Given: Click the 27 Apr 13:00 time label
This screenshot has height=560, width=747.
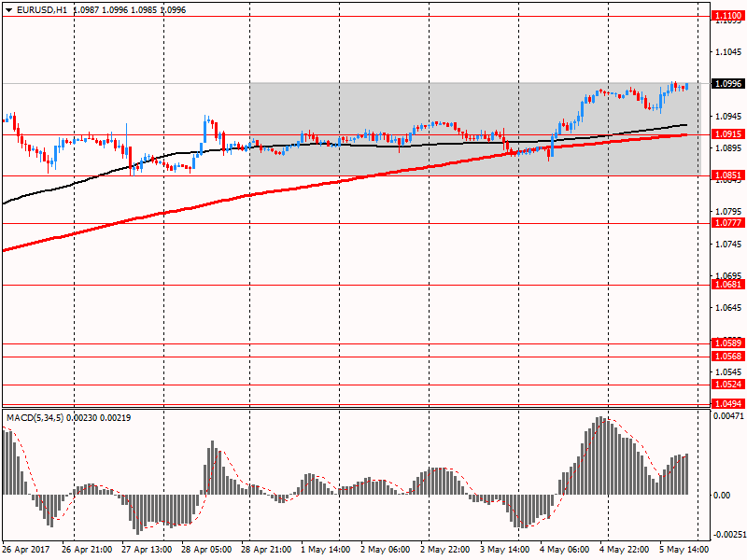Looking at the screenshot, I should (147, 550).
